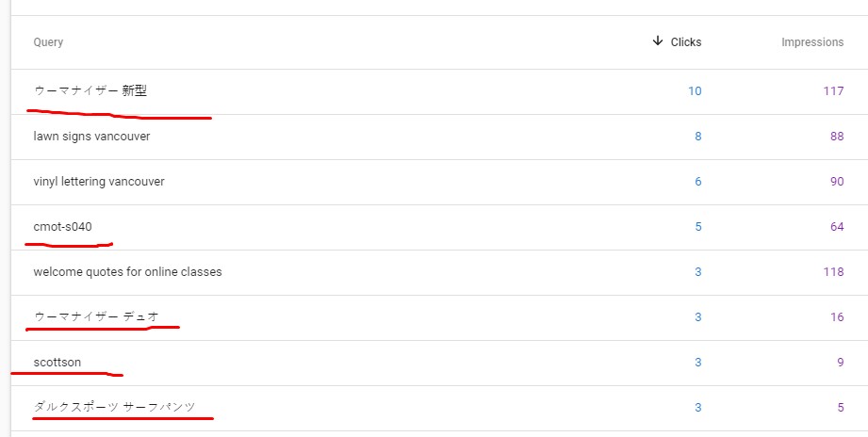Select the 'ダルクスポーツ サーフパンツ' query
The height and width of the screenshot is (437, 868).
click(115, 408)
